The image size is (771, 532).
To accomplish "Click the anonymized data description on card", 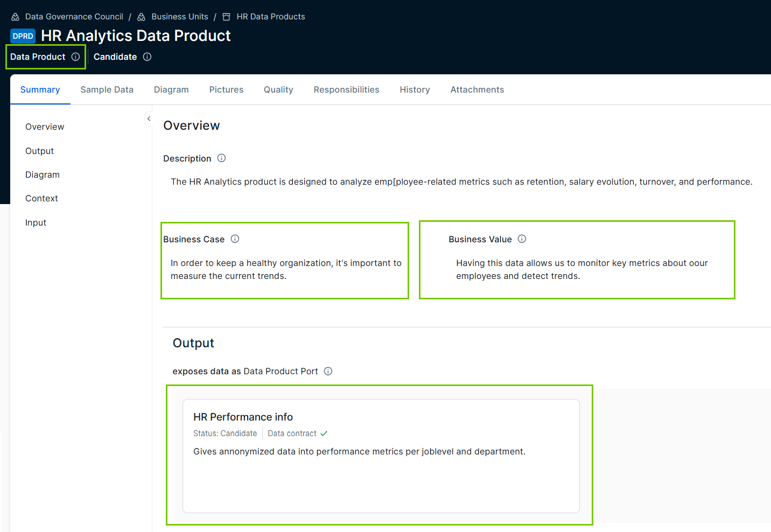I will click(x=359, y=451).
